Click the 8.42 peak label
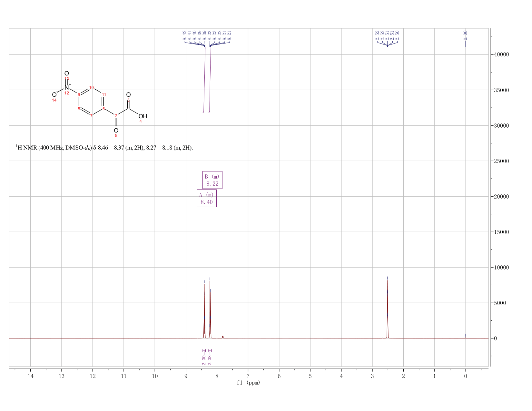 pyautogui.click(x=184, y=35)
